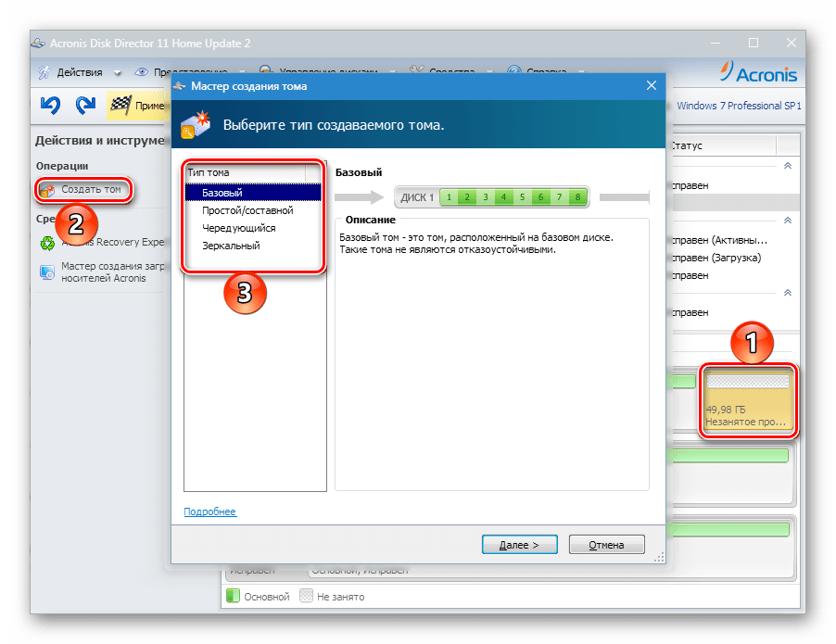Collapse the second disk group chevron
Image resolution: width=836 pixels, height=644 pixels.
coord(788,221)
